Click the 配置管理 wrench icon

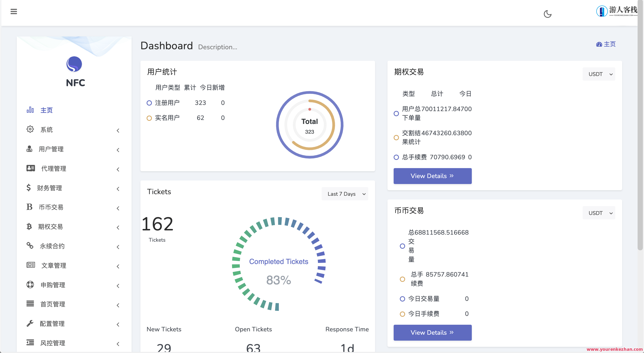pyautogui.click(x=30, y=323)
